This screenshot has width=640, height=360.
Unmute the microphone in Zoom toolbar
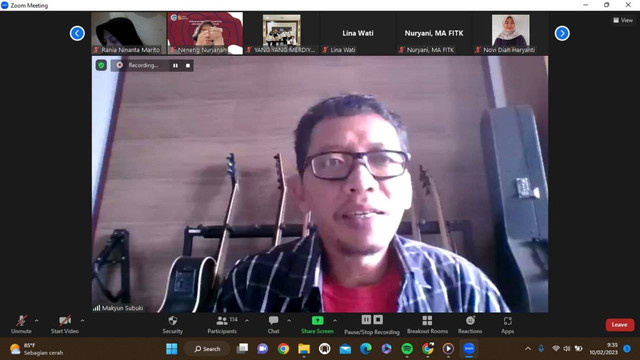21,324
